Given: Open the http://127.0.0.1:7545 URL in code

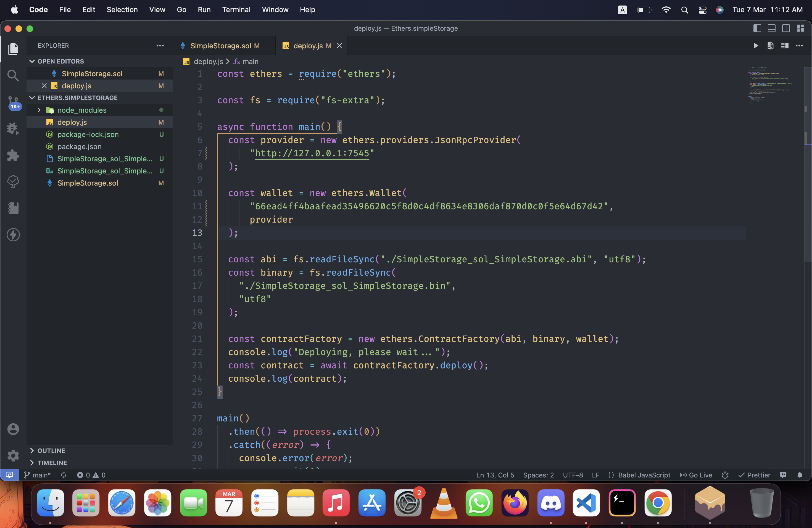Looking at the screenshot, I should (312, 153).
